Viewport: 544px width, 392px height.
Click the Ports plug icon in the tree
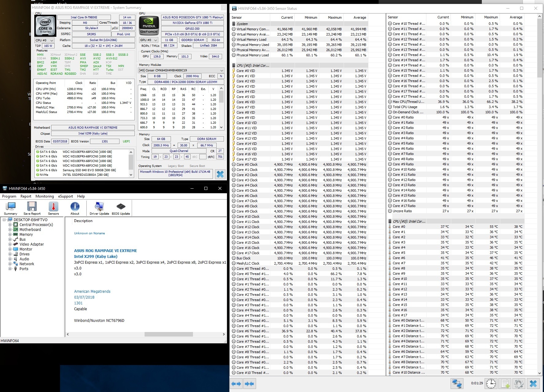coord(16,269)
